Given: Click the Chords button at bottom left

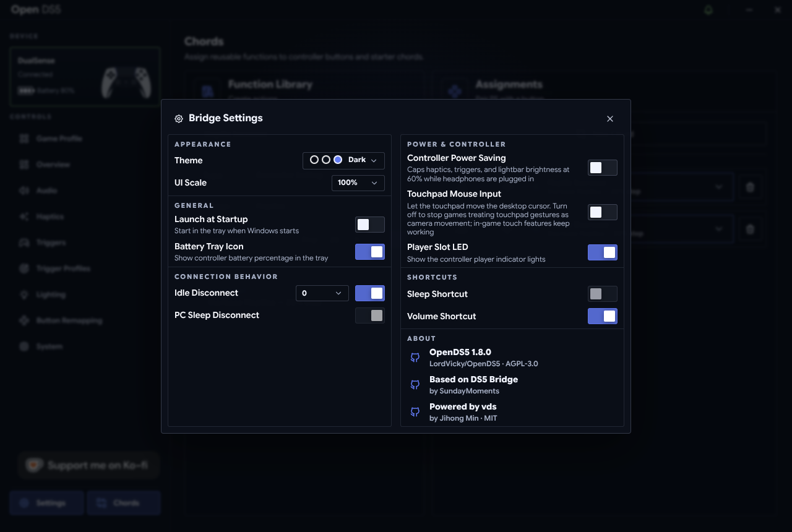Looking at the screenshot, I should click(124, 503).
